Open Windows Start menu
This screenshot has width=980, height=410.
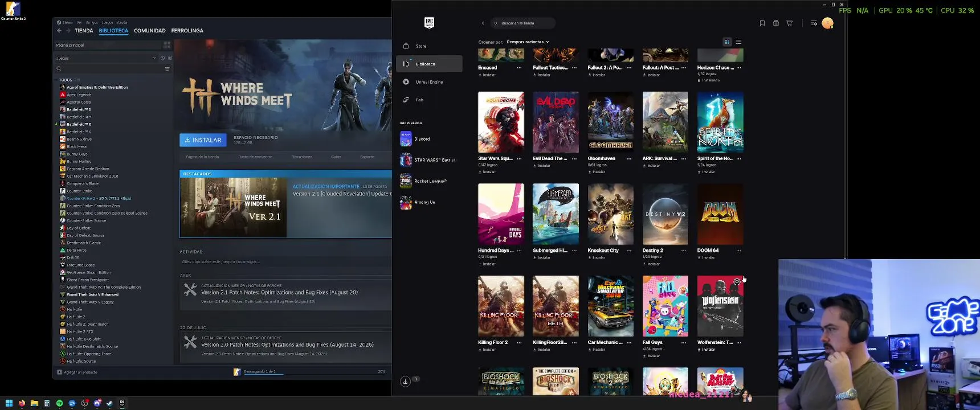point(9,403)
